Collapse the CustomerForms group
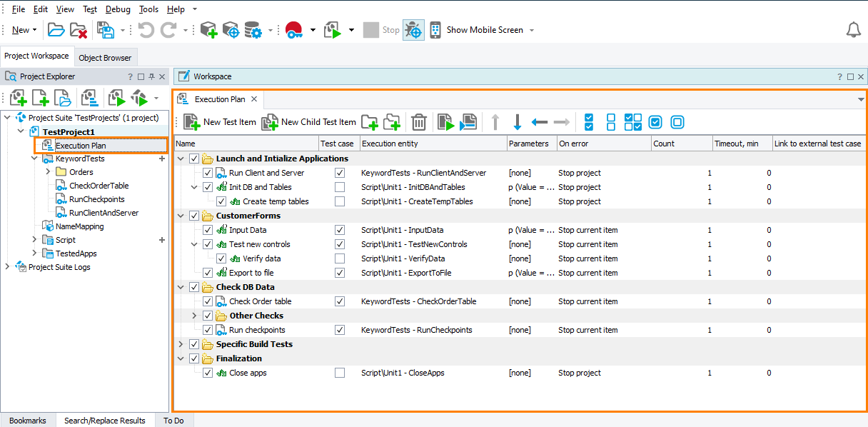This screenshot has height=427, width=868. pyautogui.click(x=181, y=216)
